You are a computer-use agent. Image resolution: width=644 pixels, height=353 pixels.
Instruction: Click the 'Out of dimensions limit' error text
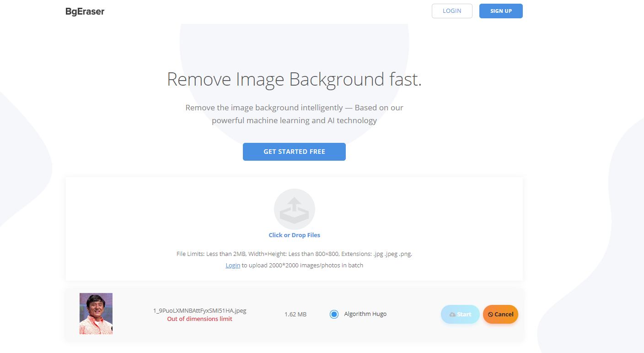tap(200, 319)
